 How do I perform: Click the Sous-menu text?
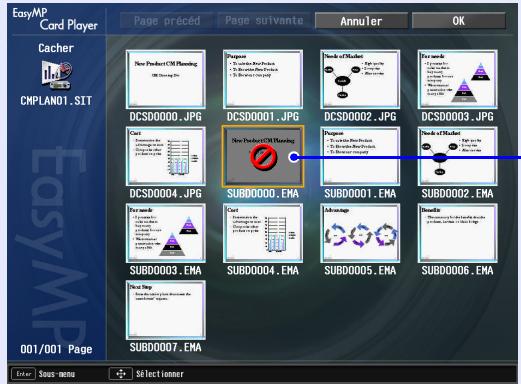coord(57,374)
